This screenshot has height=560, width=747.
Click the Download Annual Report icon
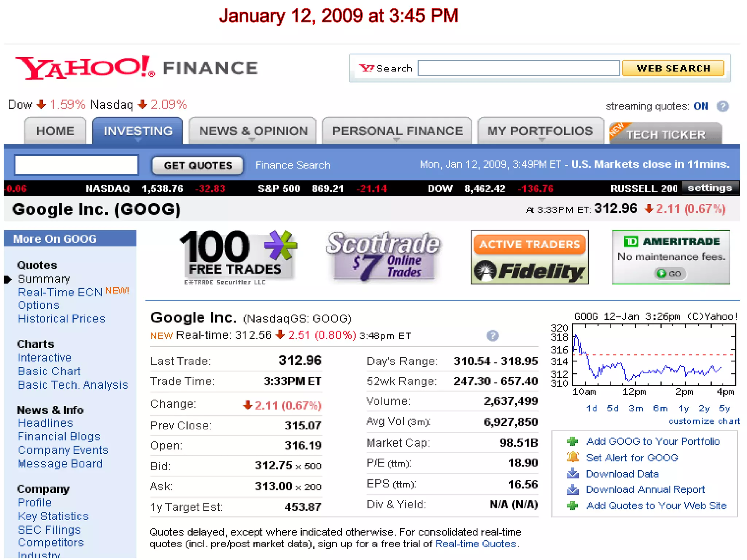(x=573, y=489)
